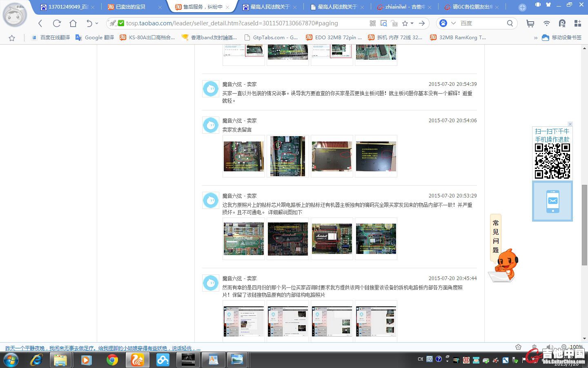Open Google Chrome from the taskbar
588x368 pixels.
click(x=112, y=360)
